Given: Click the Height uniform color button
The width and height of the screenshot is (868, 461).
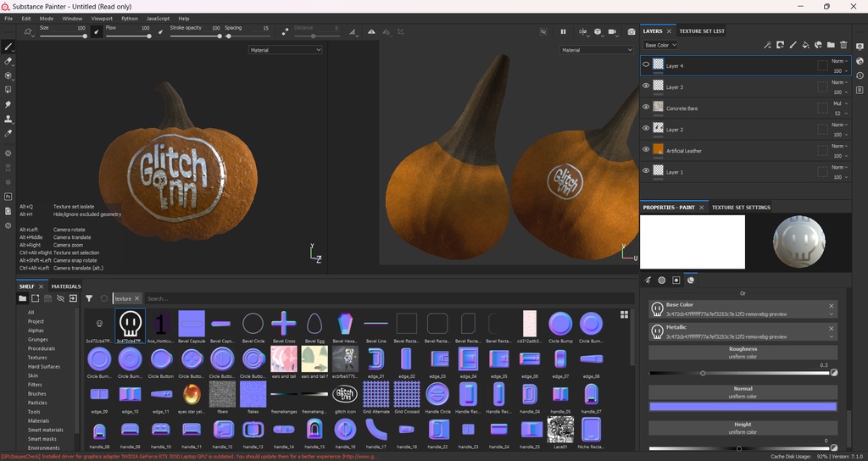Looking at the screenshot, I should [743, 428].
